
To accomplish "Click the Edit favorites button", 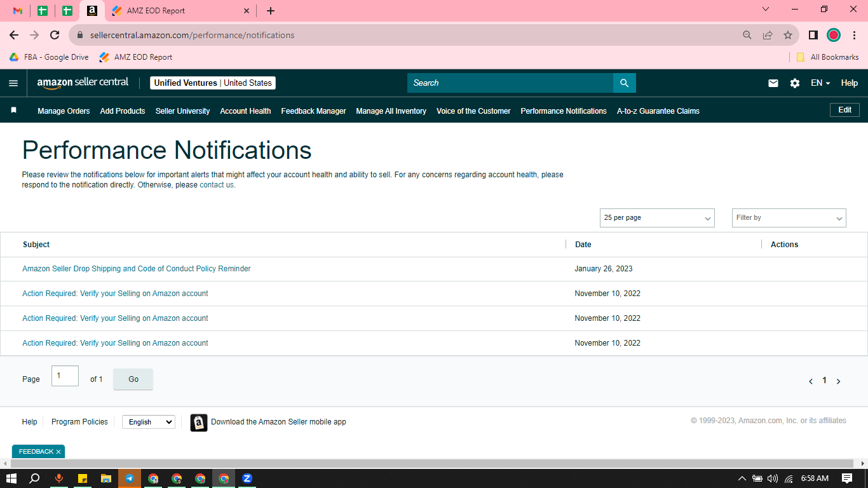I will [x=844, y=110].
